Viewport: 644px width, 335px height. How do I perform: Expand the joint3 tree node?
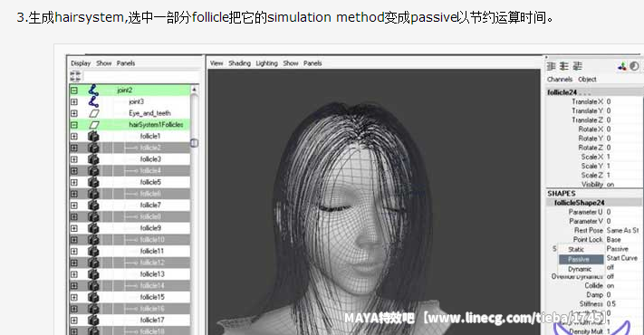(x=74, y=101)
